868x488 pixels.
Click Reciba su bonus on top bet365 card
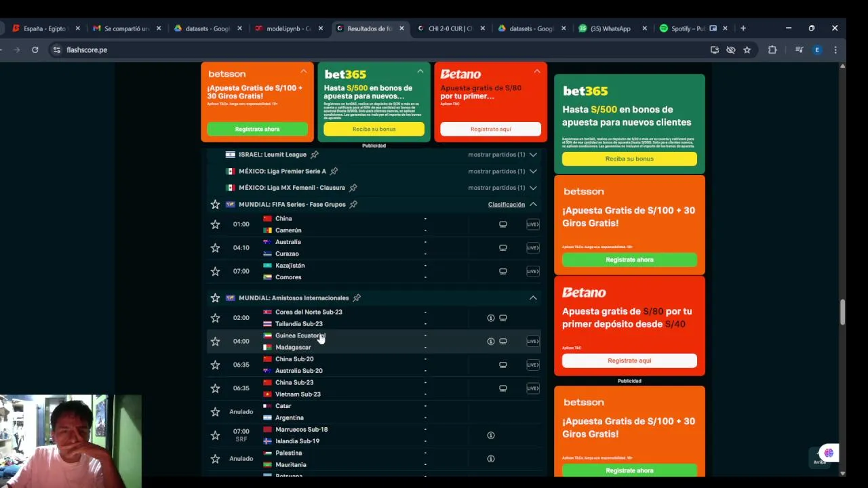click(x=374, y=129)
